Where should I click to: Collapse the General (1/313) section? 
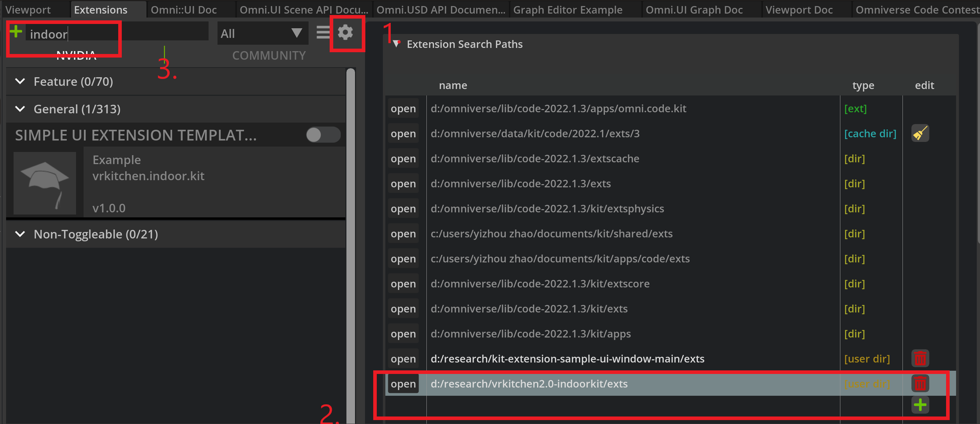coord(20,109)
